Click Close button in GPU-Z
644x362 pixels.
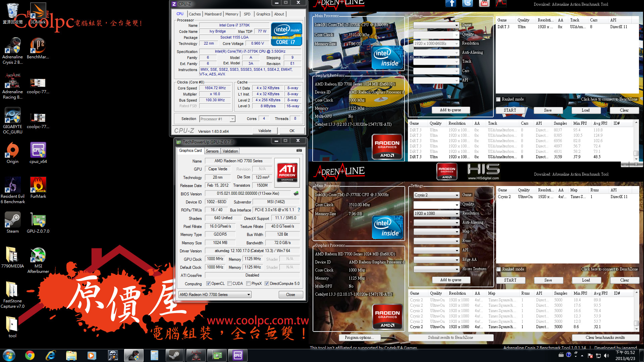click(x=291, y=295)
